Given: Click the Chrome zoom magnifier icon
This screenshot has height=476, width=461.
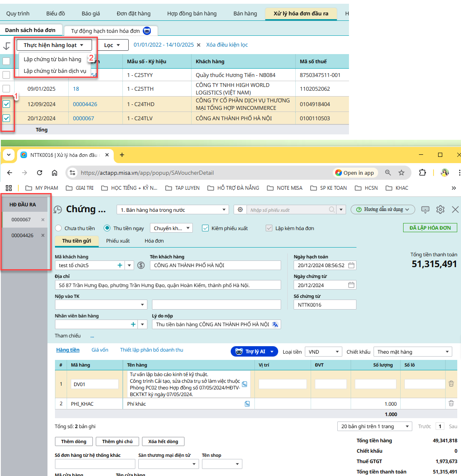Looking at the screenshot, I should pos(388,173).
